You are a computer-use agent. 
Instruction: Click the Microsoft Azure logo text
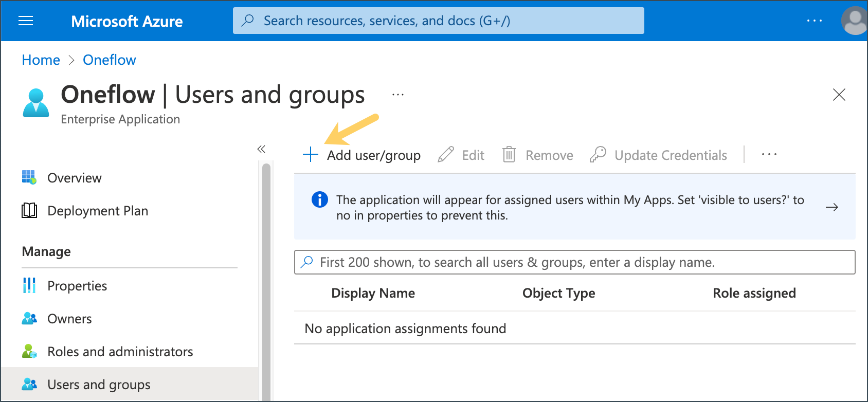tap(126, 21)
